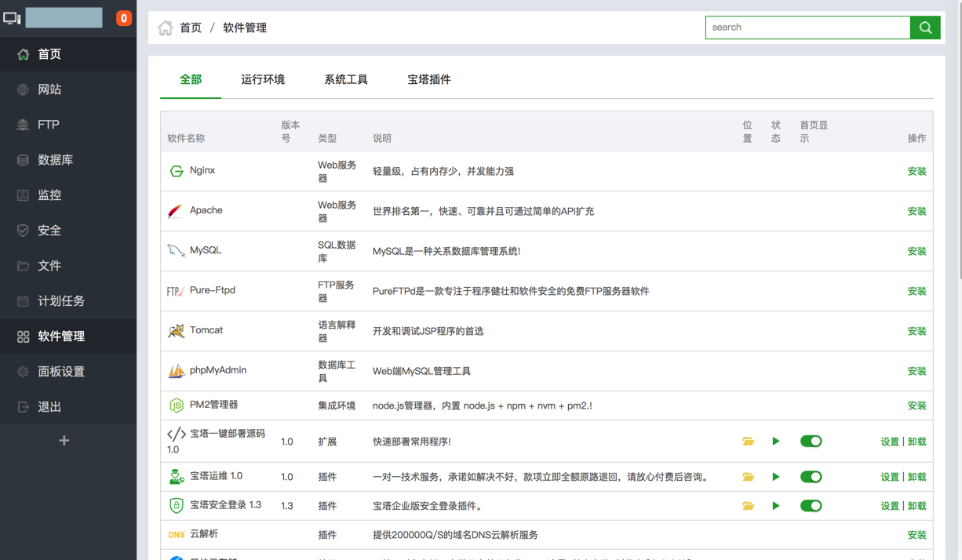Viewport: 962px width, 560px height.
Task: Open folder location for 宝塔运维
Action: click(x=748, y=477)
